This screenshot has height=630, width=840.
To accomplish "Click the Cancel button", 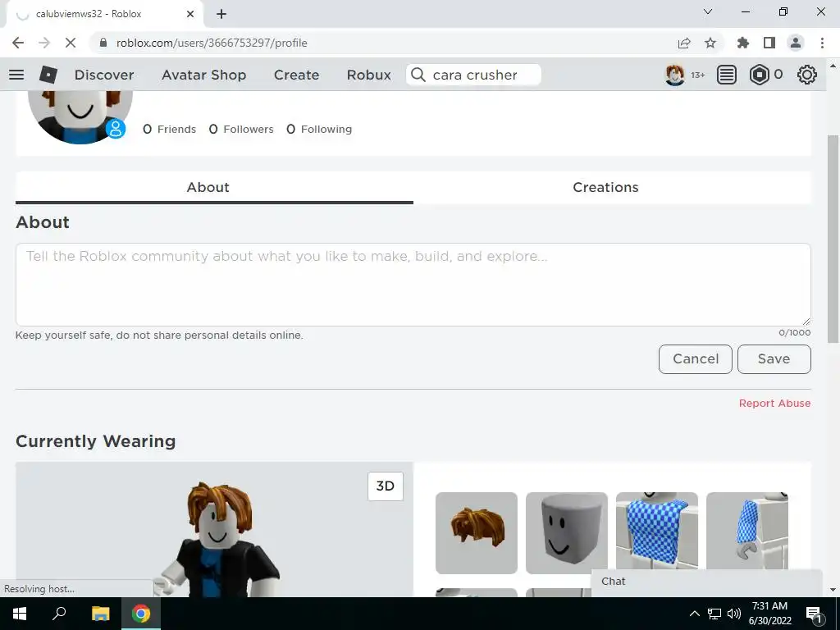I will [696, 359].
